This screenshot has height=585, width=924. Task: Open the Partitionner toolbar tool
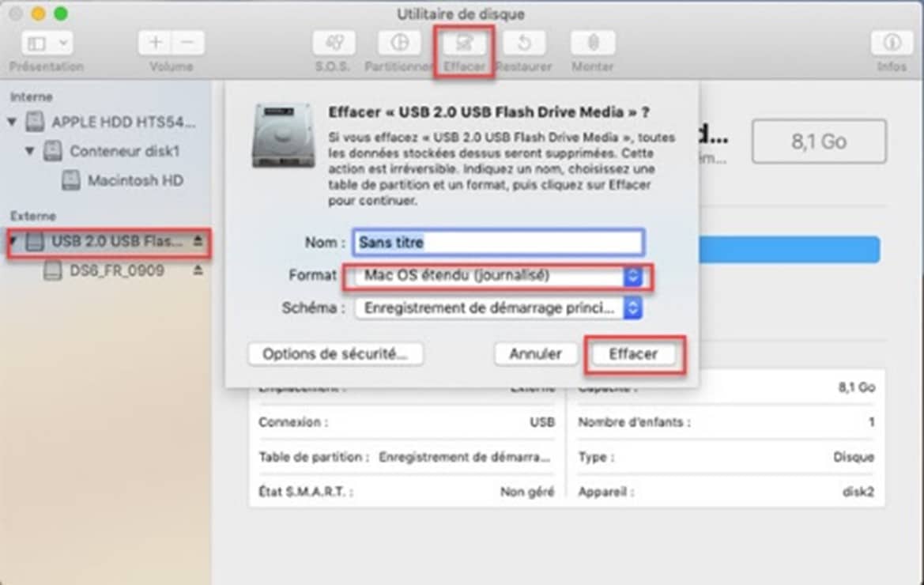point(399,43)
